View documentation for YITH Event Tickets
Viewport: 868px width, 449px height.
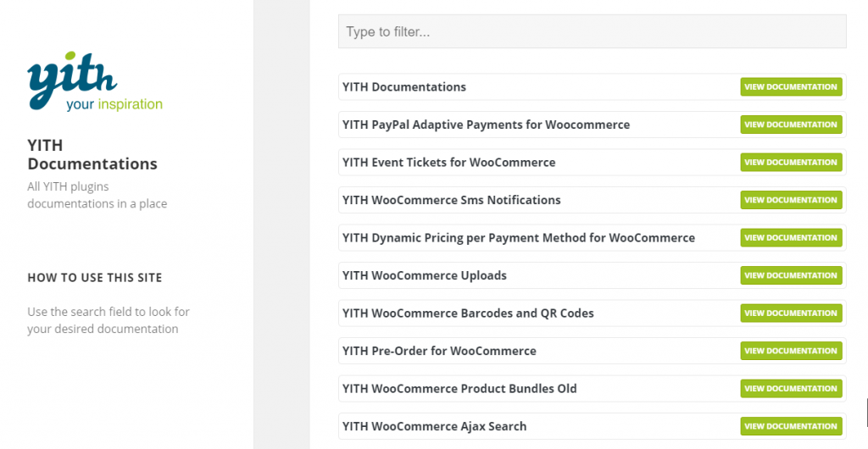click(x=791, y=162)
